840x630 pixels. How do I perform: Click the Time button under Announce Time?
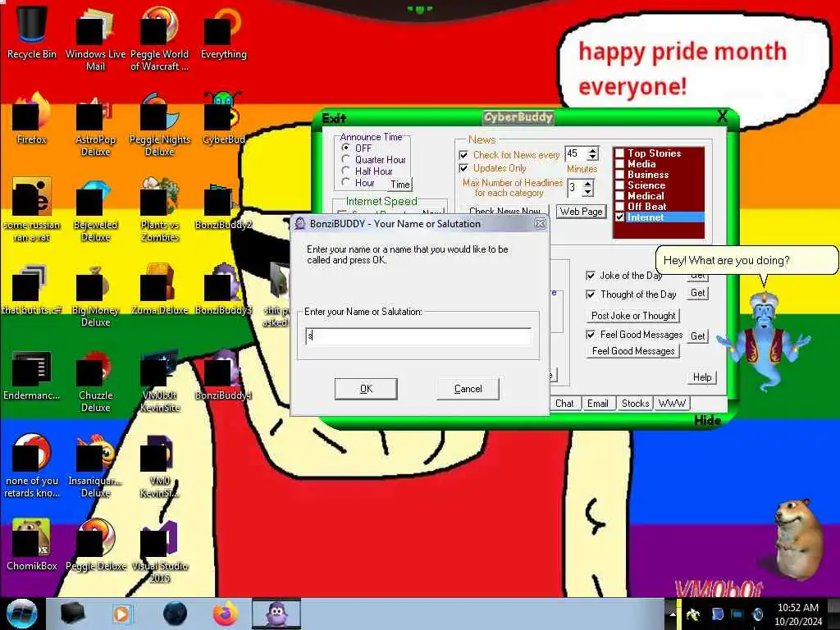pyautogui.click(x=400, y=185)
